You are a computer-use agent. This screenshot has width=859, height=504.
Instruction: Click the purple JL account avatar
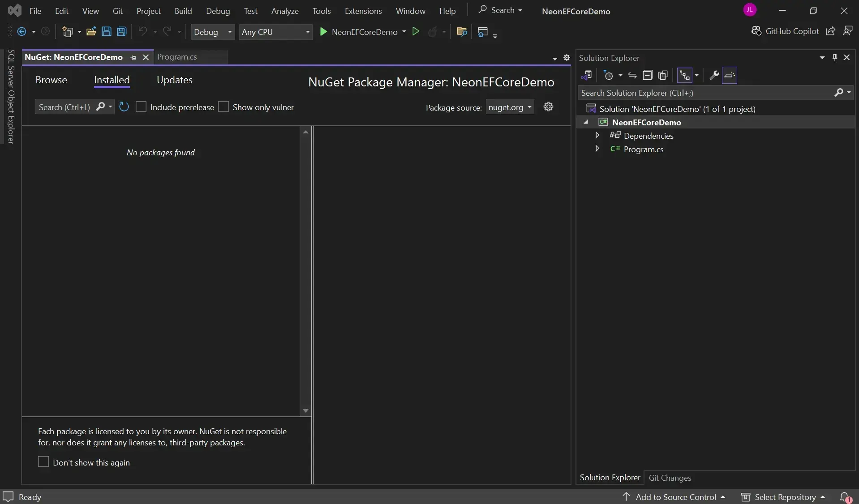click(x=750, y=10)
